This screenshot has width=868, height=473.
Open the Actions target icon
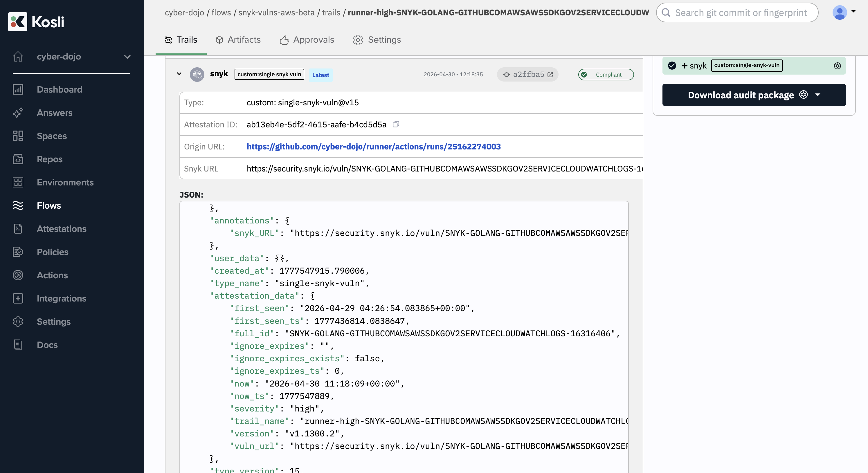pyautogui.click(x=18, y=276)
